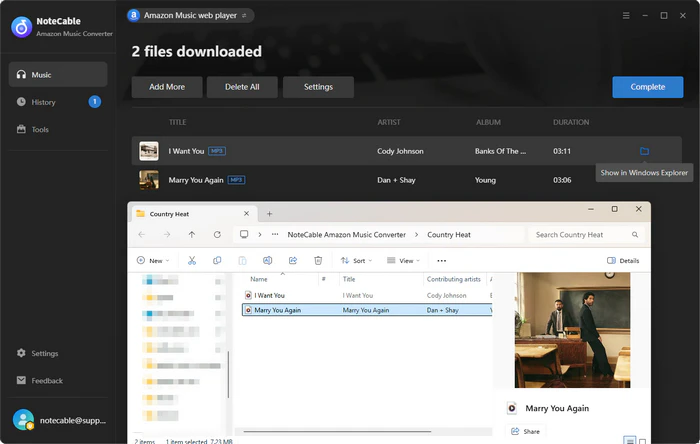The height and width of the screenshot is (444, 700).
Task: Go to NoteCable Amazon Music Converter breadcrumb
Action: [x=346, y=235]
